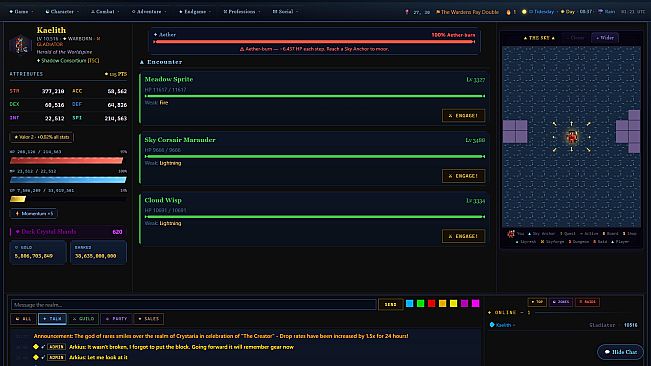Engage the Sky Corsair Marauder

[463, 176]
